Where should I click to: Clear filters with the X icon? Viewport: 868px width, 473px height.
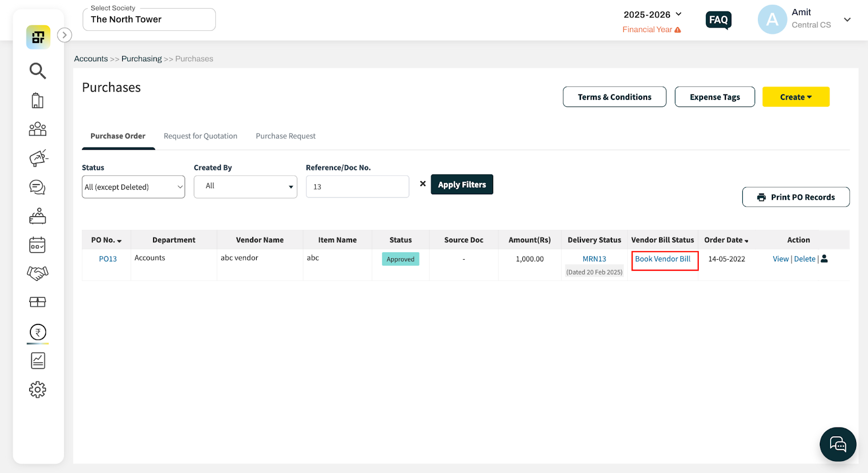[423, 184]
